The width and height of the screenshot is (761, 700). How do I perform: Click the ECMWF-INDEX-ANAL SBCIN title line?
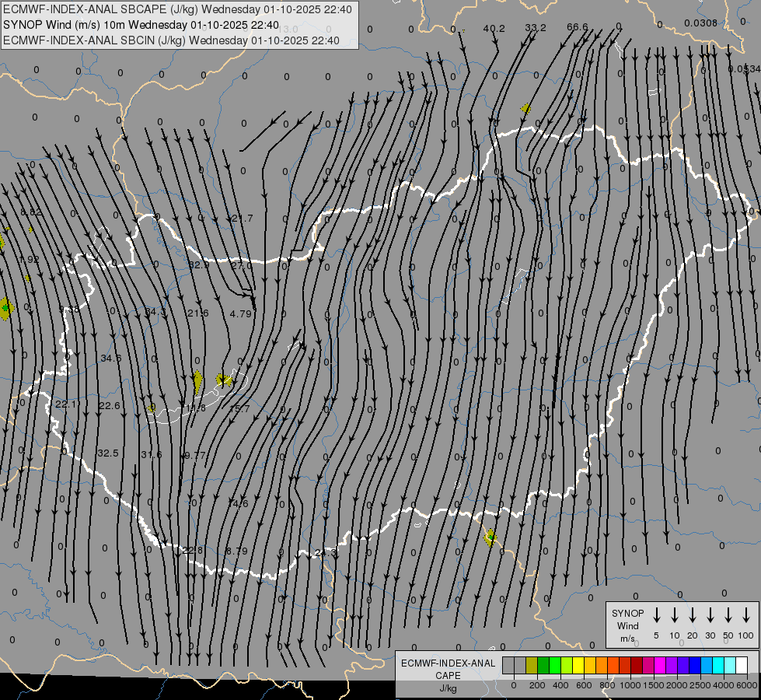(171, 40)
